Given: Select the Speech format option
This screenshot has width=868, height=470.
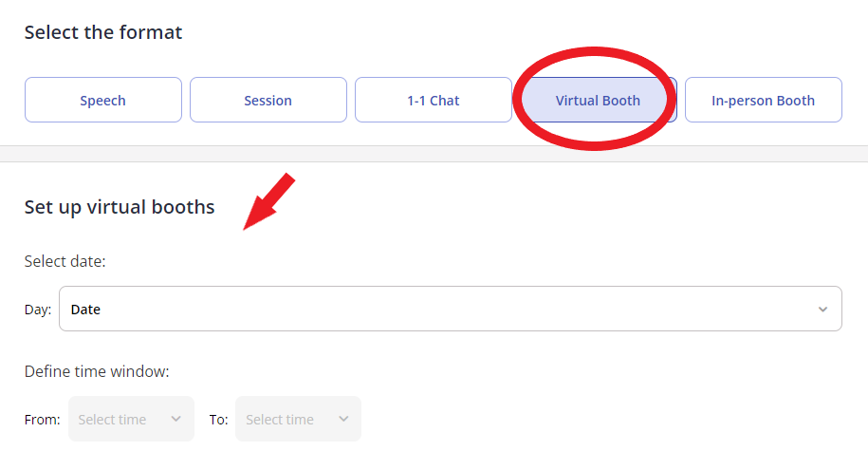Looking at the screenshot, I should pyautogui.click(x=103, y=100).
